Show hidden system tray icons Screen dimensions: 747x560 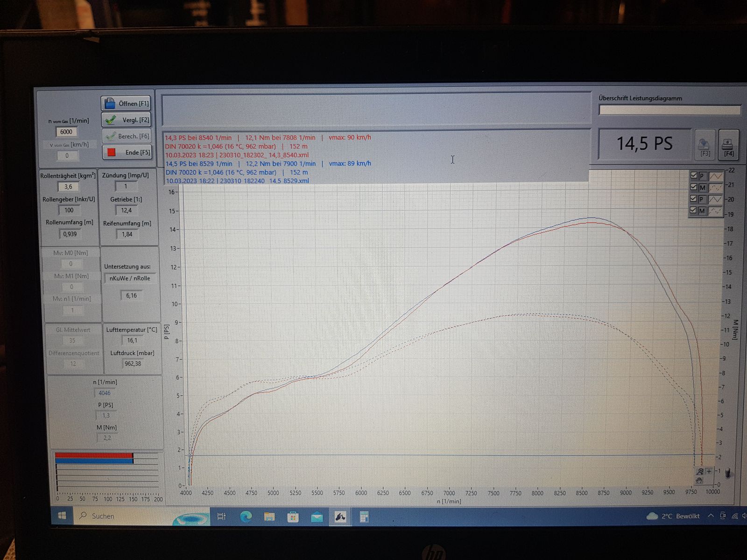(x=711, y=516)
